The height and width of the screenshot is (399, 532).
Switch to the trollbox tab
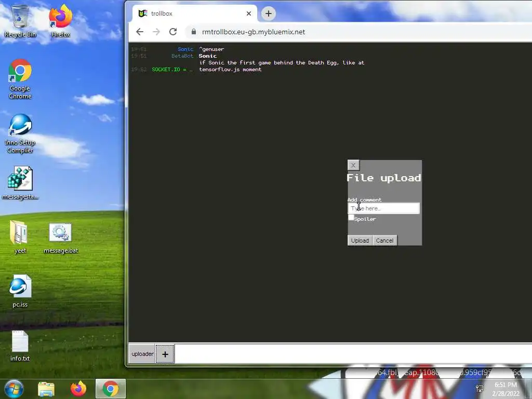[x=194, y=14]
